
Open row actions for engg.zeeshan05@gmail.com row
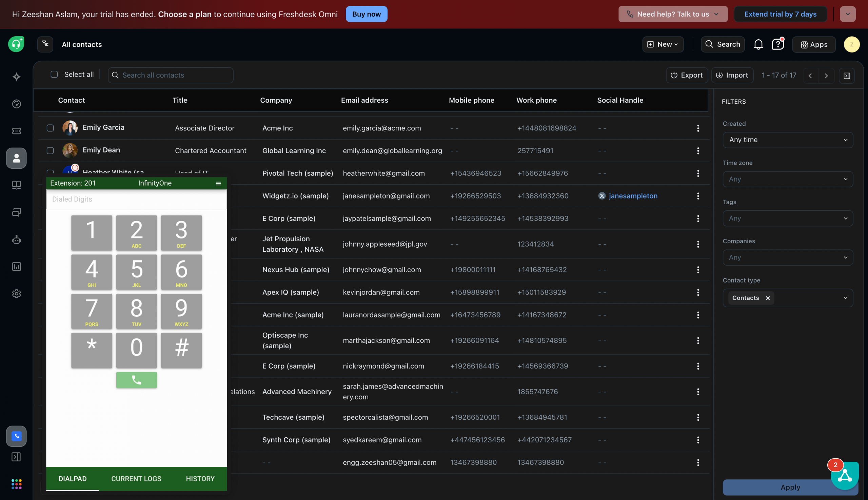[x=698, y=462]
